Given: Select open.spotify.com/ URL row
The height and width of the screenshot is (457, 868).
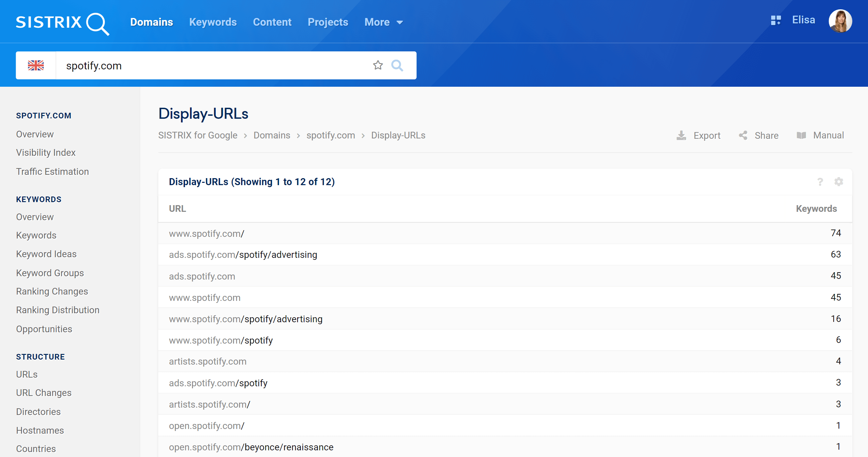Looking at the screenshot, I should tap(505, 426).
